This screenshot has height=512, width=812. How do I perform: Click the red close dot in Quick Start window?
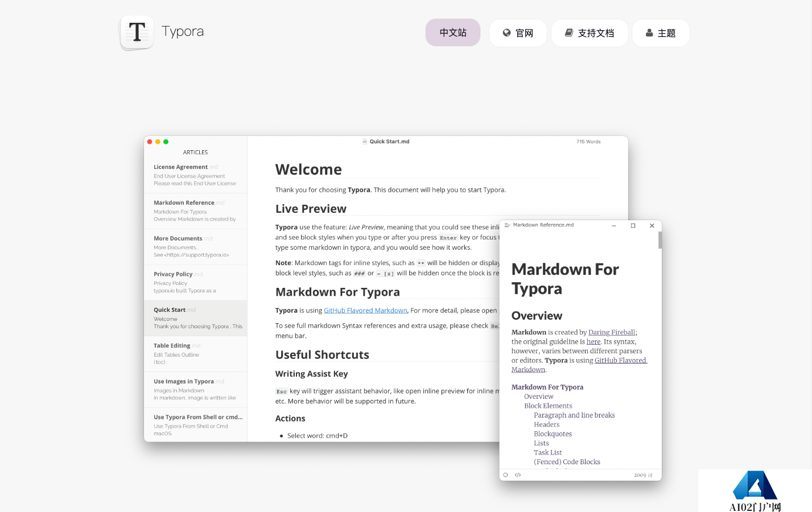[x=150, y=142]
